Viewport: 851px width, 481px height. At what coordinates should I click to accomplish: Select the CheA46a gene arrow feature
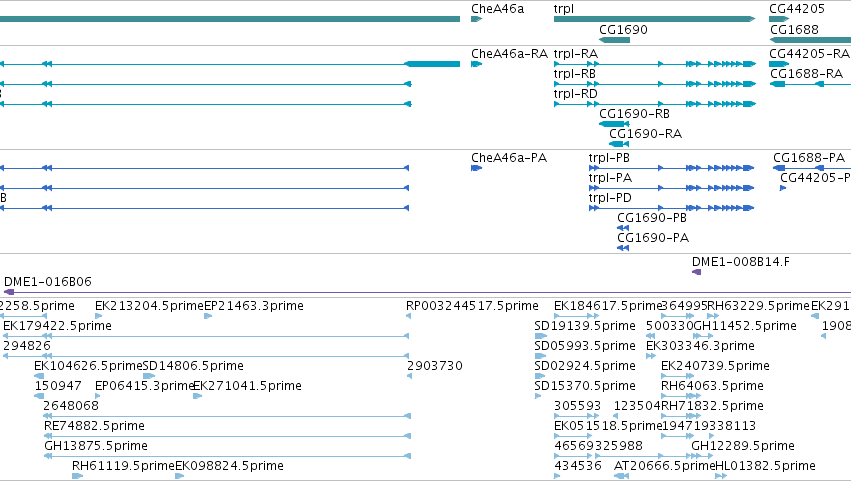click(477, 19)
